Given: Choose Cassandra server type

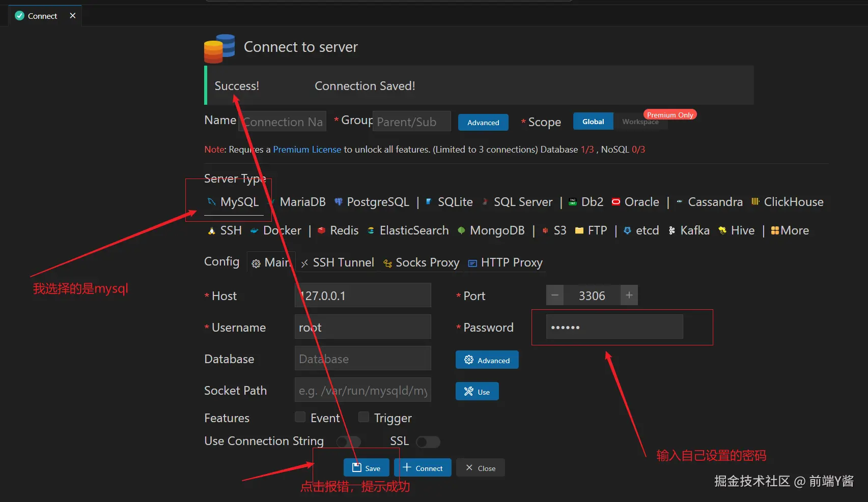Looking at the screenshot, I should [710, 202].
